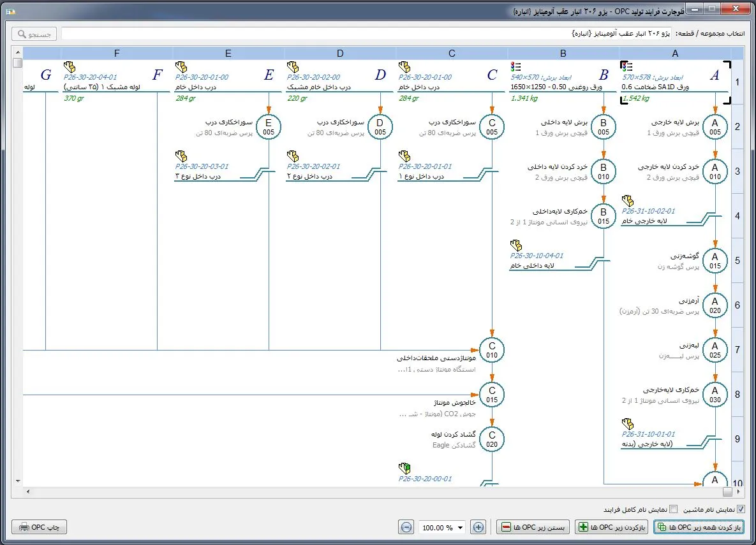Select the part icon above P26-31-10-02-01
Screen dimensions: 756x545
(627, 200)
